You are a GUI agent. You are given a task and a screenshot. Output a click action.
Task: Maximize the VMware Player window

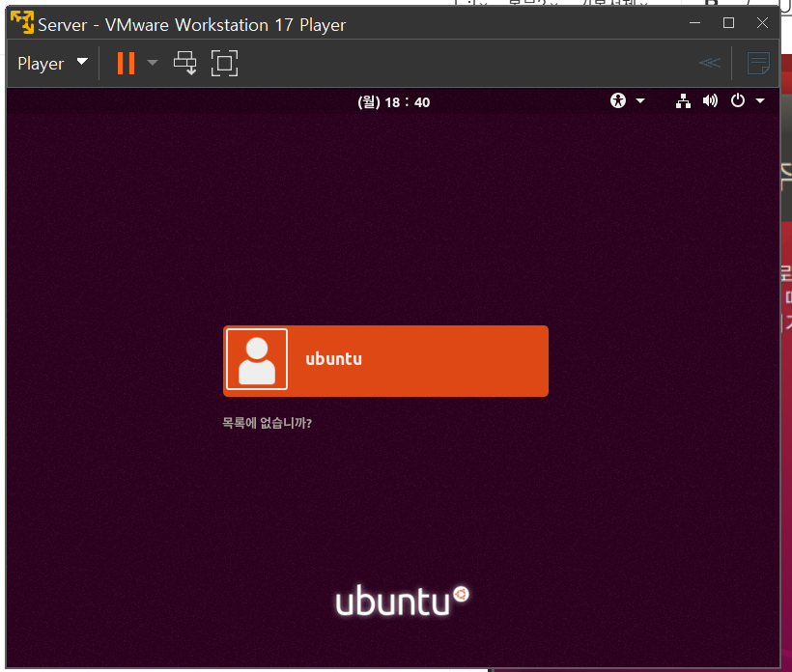(728, 23)
